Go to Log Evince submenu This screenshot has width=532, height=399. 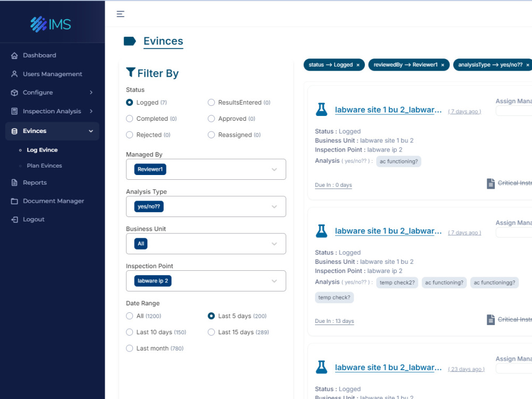coord(42,150)
